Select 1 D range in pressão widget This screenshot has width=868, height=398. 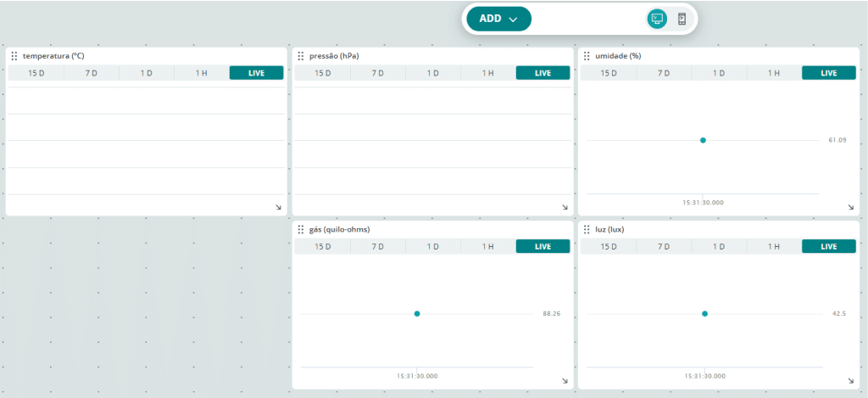click(x=433, y=73)
